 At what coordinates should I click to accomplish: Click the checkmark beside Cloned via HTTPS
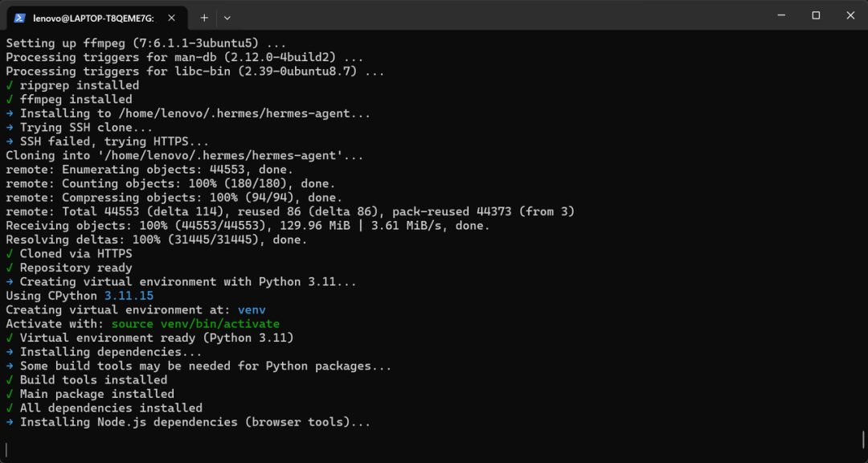[x=10, y=254]
